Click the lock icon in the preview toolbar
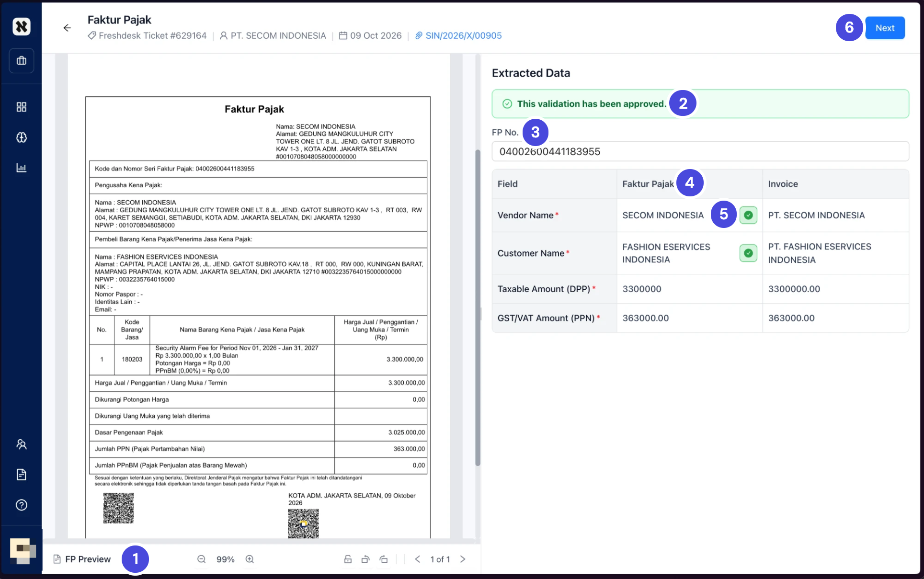Viewport: 924px width, 579px height. (x=348, y=559)
